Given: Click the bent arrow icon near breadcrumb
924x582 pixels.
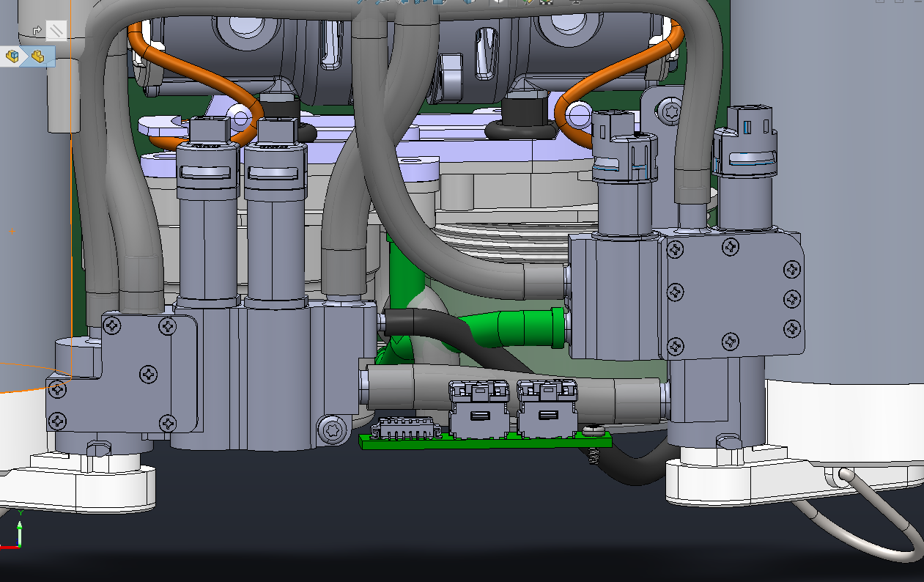Looking at the screenshot, I should pos(37,31).
